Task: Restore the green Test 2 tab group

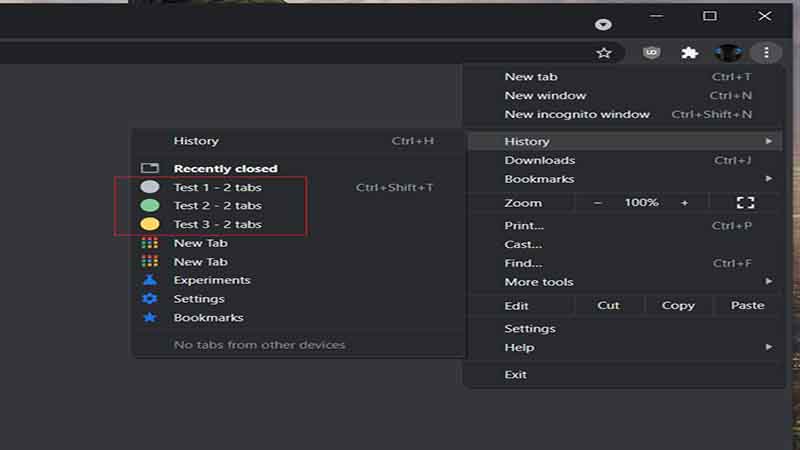Action: click(x=217, y=206)
